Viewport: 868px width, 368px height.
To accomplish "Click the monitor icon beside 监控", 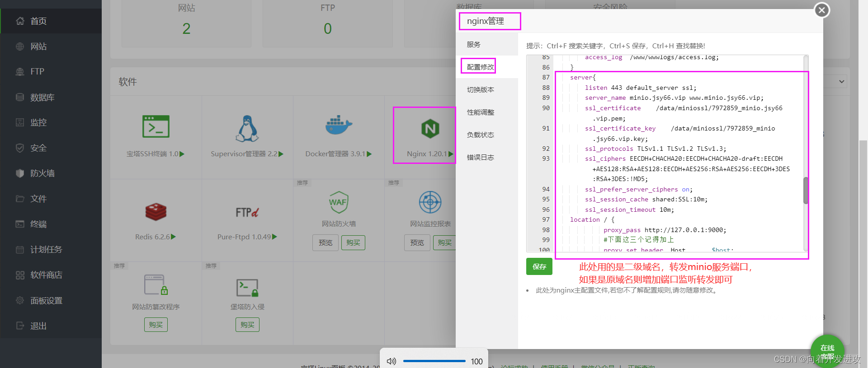I will point(20,122).
